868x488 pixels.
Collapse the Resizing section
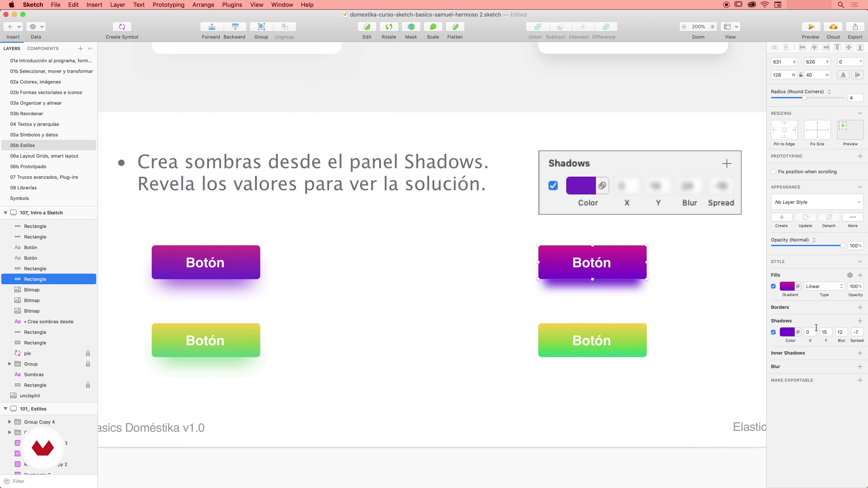(x=860, y=113)
